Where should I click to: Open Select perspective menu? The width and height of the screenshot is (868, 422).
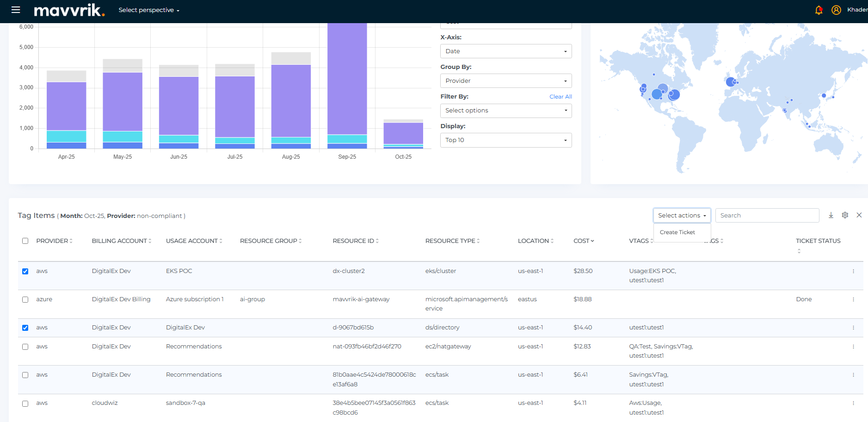(148, 10)
